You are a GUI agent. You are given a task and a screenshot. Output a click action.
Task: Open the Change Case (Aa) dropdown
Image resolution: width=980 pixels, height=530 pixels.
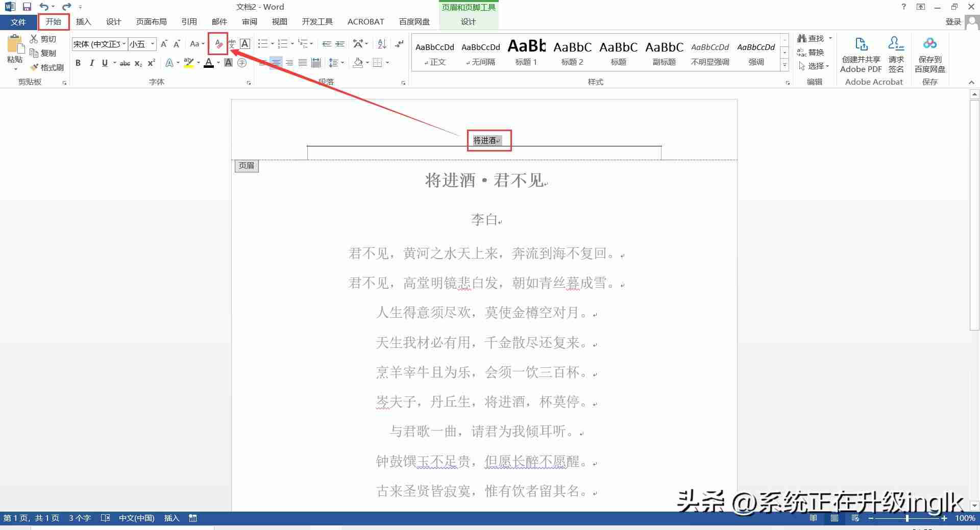197,44
